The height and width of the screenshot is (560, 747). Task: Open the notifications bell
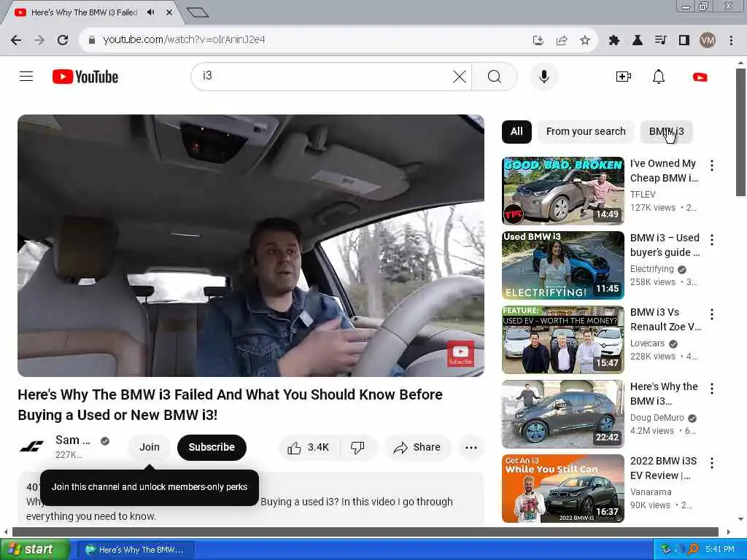659,77
